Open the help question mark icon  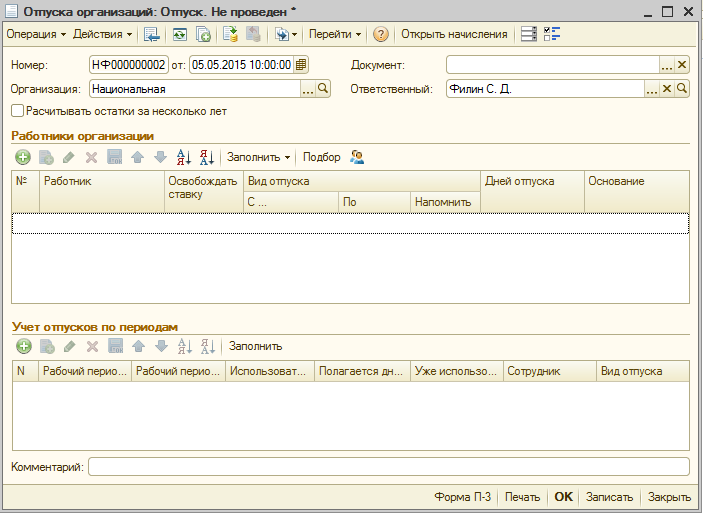[x=381, y=34]
